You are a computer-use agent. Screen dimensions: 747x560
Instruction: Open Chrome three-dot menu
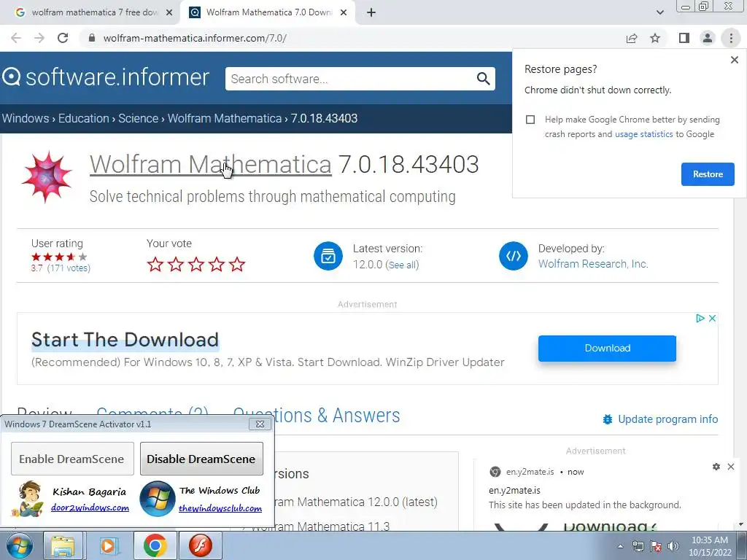[x=731, y=38]
